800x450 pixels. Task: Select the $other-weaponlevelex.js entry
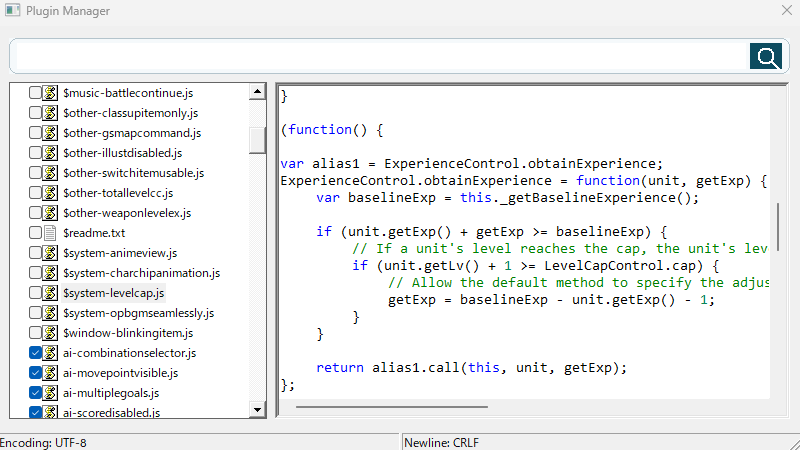127,213
